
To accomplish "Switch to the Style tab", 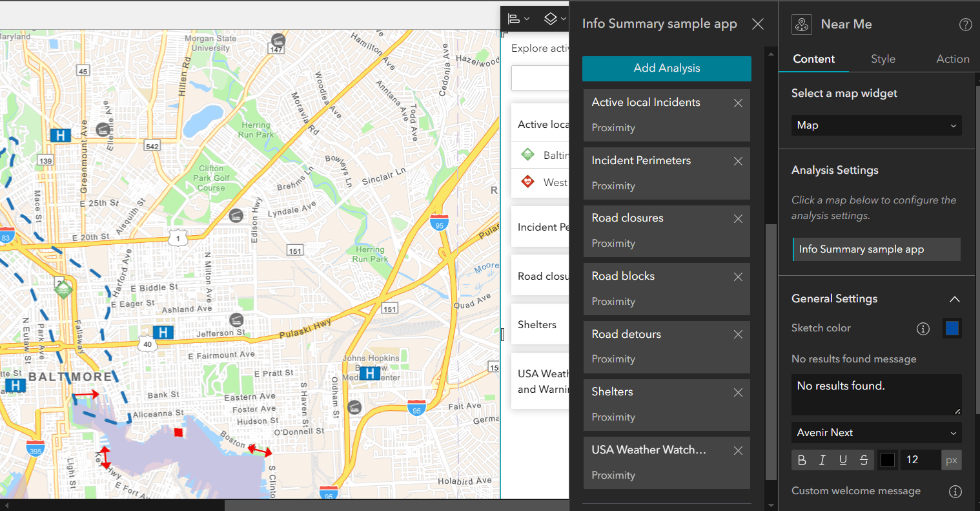I will tap(883, 59).
